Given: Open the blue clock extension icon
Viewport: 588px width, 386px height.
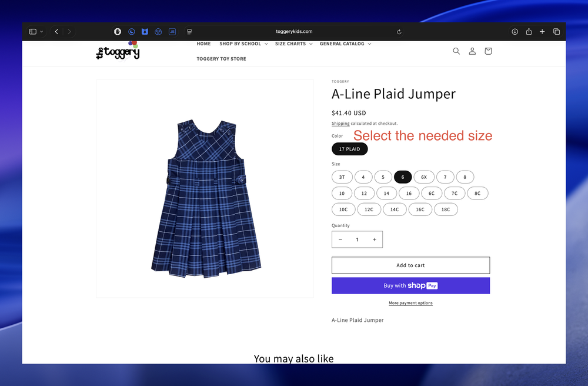Looking at the screenshot, I should coord(131,32).
